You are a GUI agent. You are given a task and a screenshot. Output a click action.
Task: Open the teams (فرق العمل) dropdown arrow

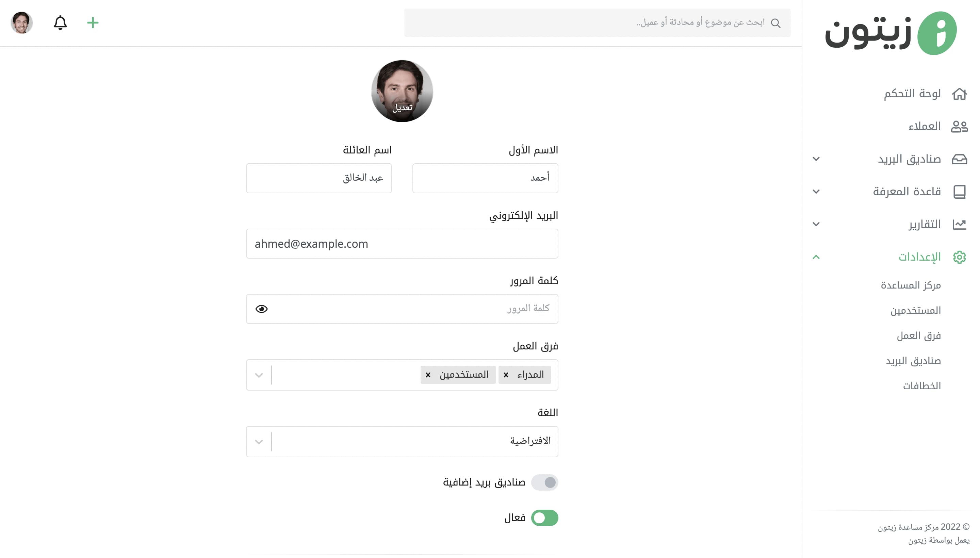pyautogui.click(x=259, y=375)
